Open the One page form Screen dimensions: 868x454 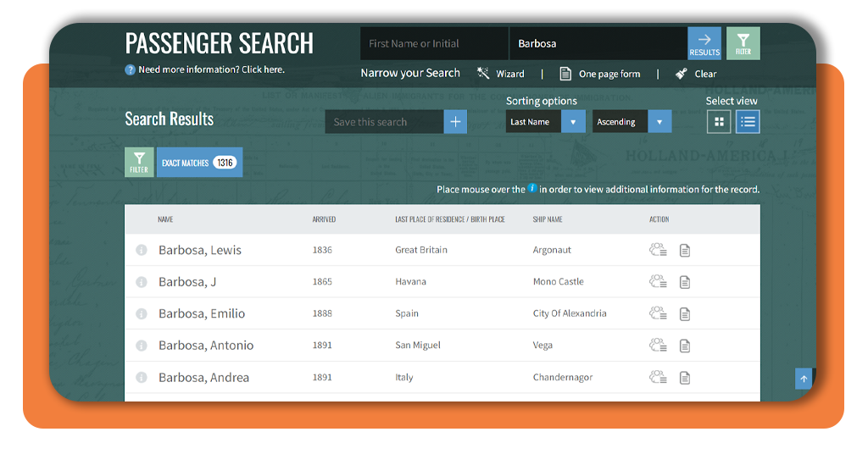point(600,74)
